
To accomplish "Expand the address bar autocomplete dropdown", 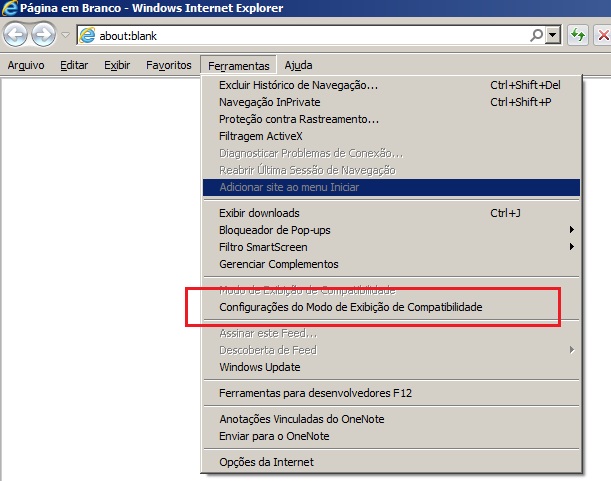I will click(553, 35).
